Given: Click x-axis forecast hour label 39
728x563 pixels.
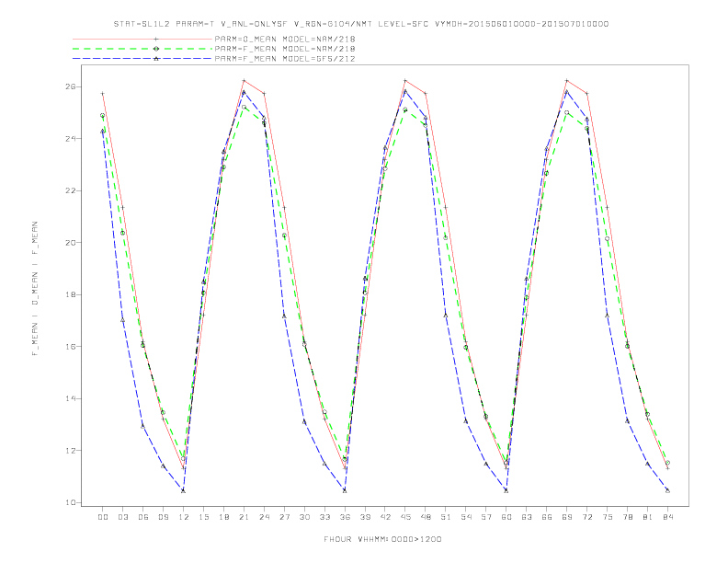Looking at the screenshot, I should pos(365,517).
